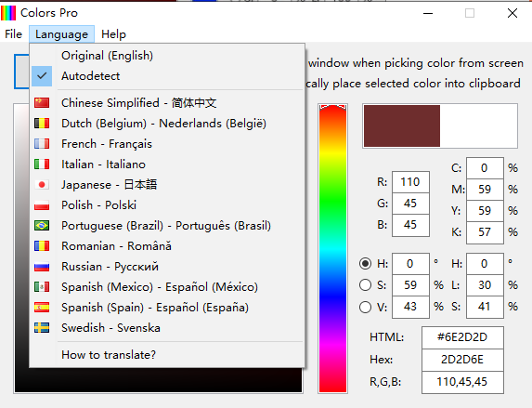Click the R value field 110
This screenshot has width=532, height=408.
pos(410,182)
